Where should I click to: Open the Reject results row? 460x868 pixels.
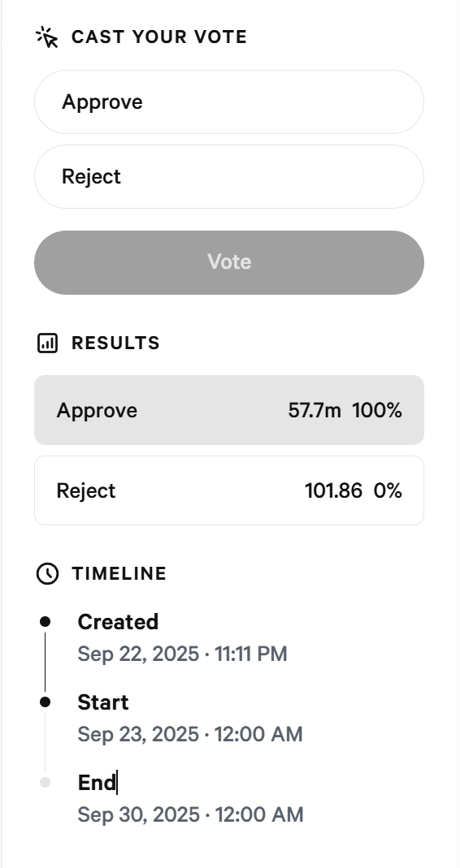(229, 490)
